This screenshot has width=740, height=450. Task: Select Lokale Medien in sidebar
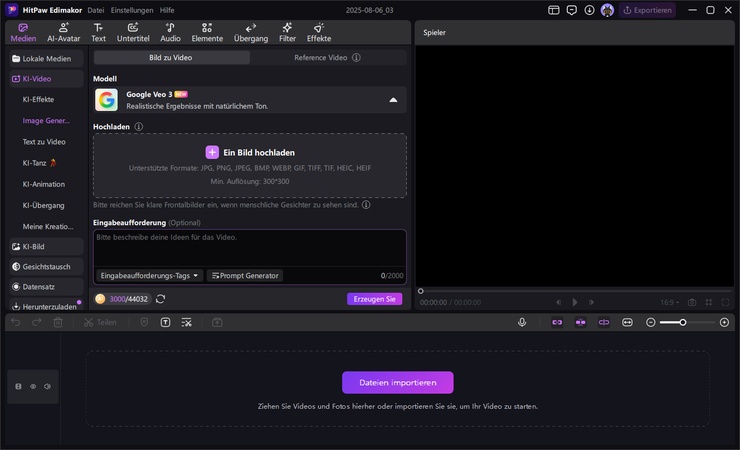tap(46, 58)
